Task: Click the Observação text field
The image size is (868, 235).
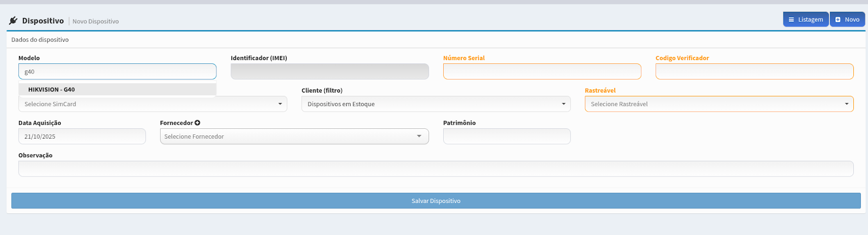Action: click(x=436, y=169)
